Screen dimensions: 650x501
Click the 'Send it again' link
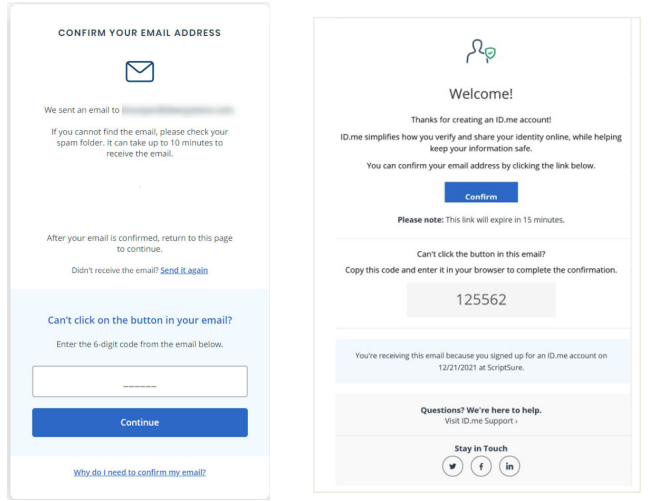pos(184,270)
